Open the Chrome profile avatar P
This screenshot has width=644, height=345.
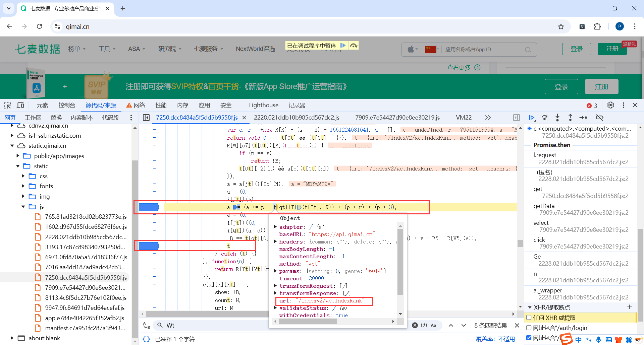tap(620, 26)
